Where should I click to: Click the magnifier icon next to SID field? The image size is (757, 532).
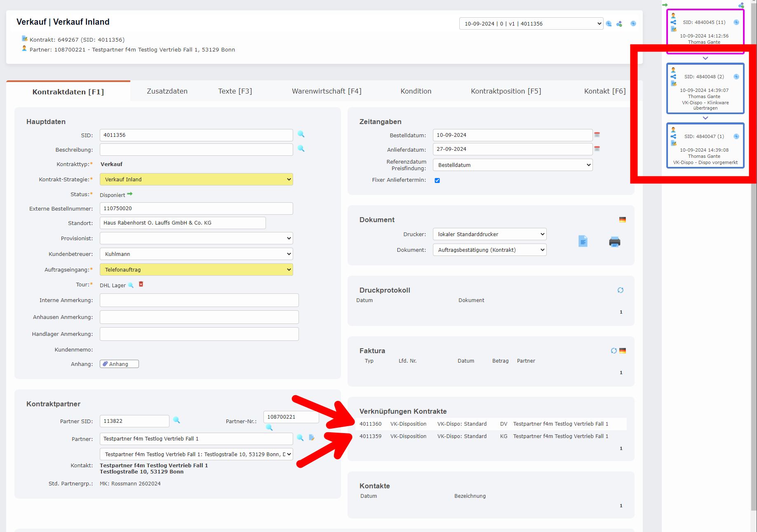(x=301, y=134)
